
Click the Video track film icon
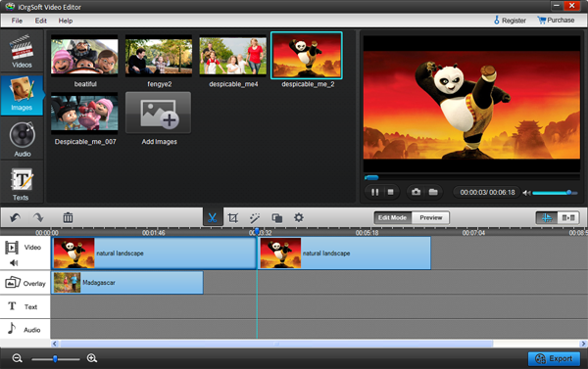pos(12,248)
